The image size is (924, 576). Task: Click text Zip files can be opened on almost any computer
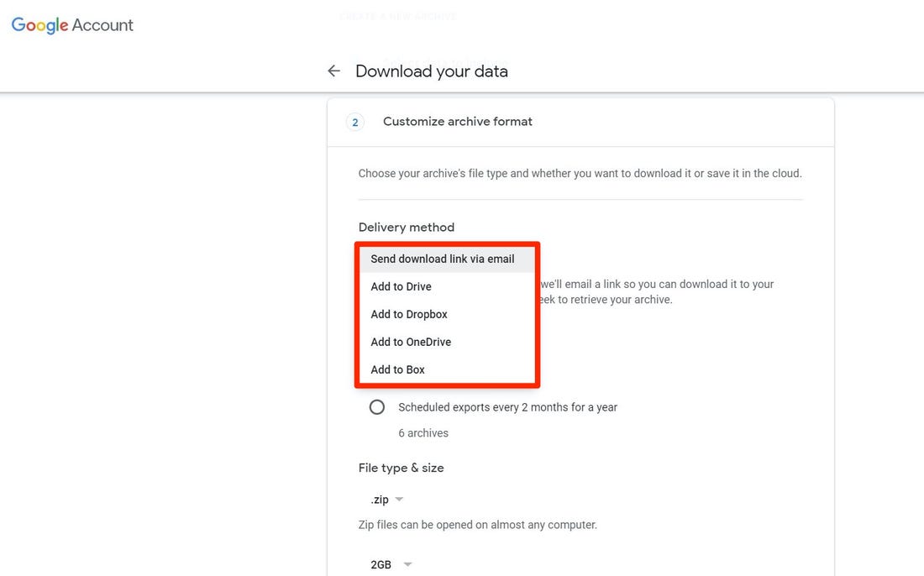[478, 525]
